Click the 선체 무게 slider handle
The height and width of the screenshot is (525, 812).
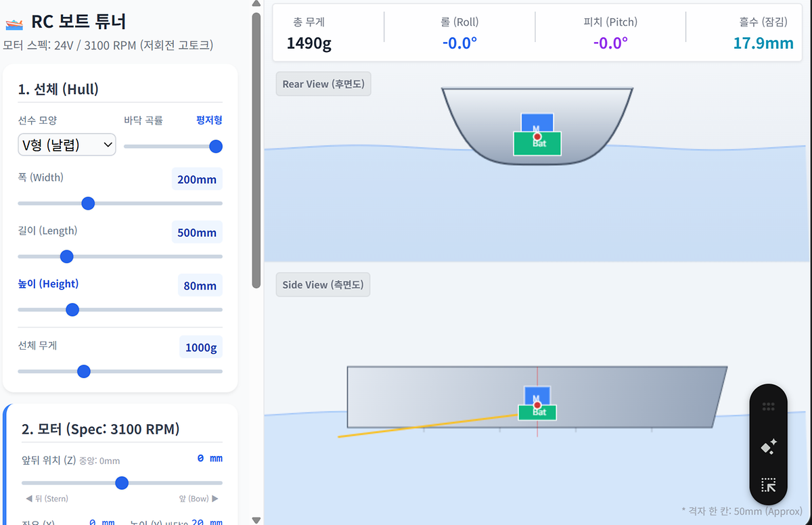84,371
